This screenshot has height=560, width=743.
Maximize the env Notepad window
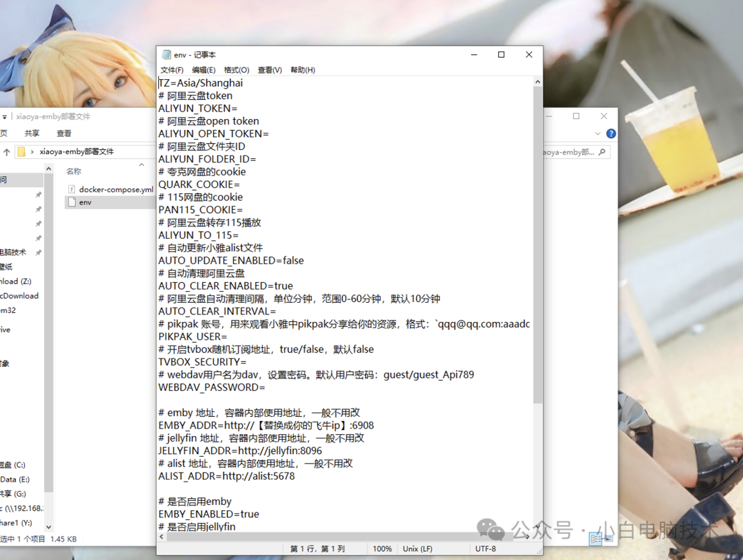(501, 54)
